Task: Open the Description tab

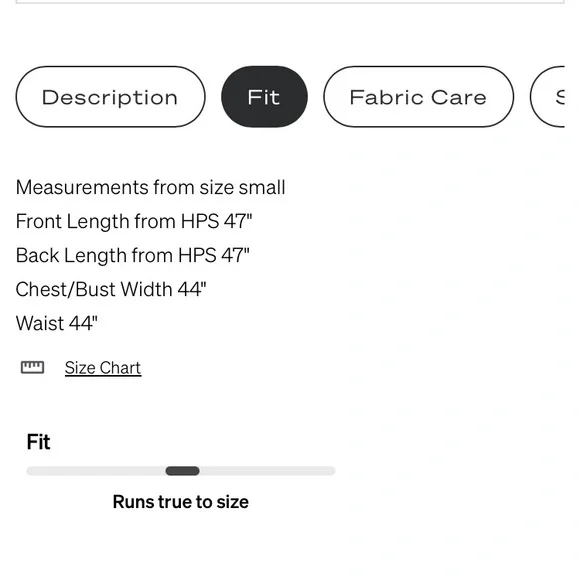Action: pyautogui.click(x=110, y=97)
